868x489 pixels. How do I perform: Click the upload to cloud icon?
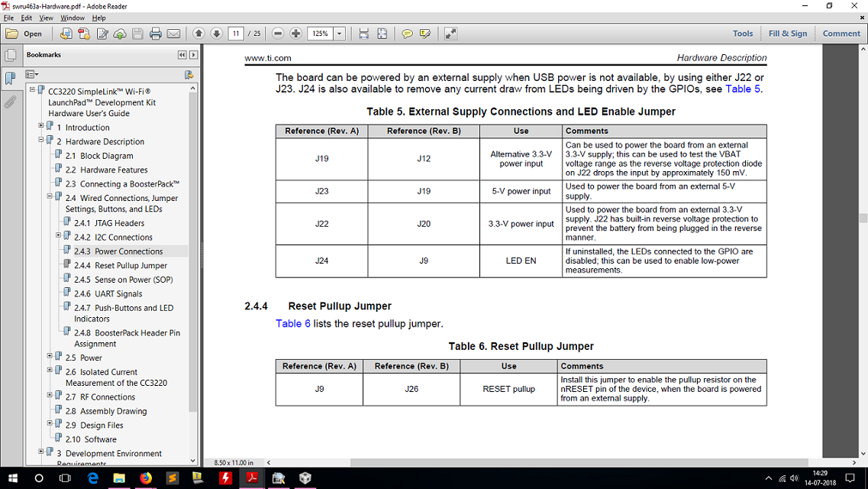120,34
